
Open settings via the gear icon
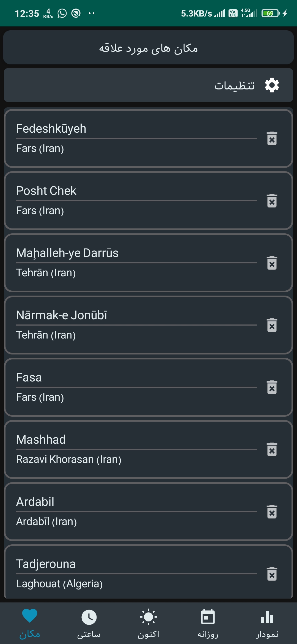(272, 85)
